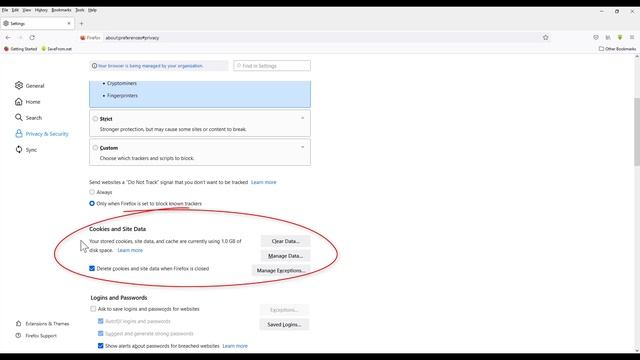Reload the page with refresh icon

pyautogui.click(x=32, y=38)
